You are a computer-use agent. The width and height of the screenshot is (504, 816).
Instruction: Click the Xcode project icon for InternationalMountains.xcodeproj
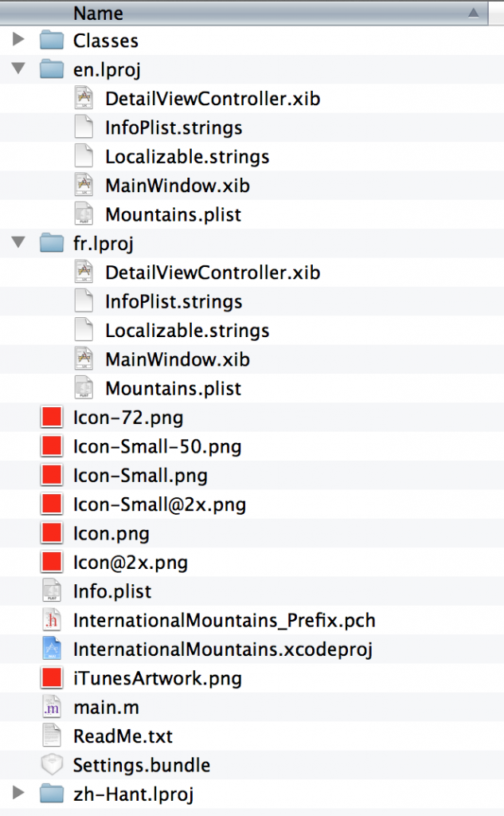pyautogui.click(x=52, y=649)
